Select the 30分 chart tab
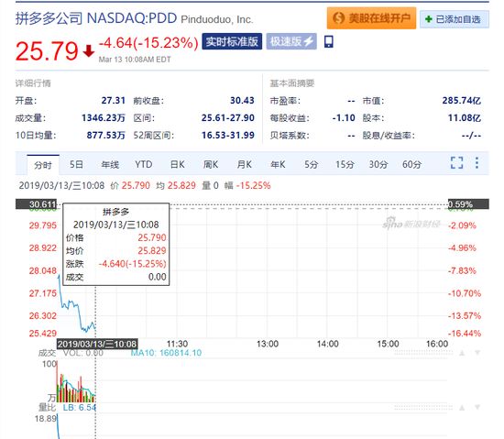The width and height of the screenshot is (504, 439). point(378,165)
